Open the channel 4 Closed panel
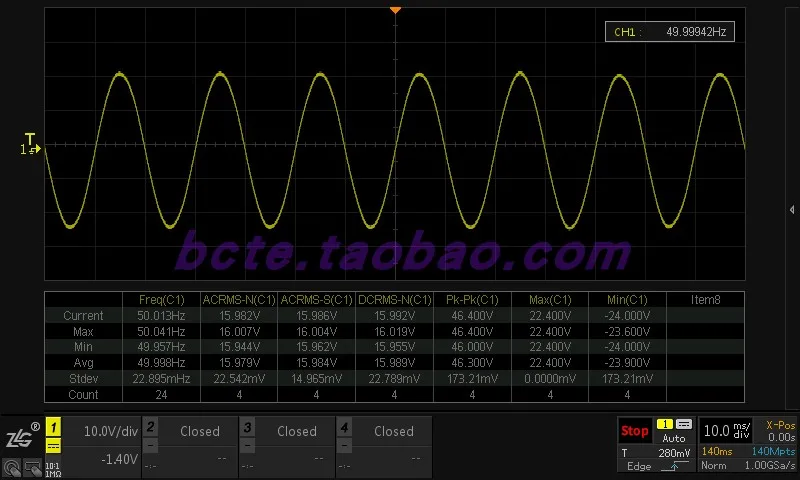This screenshot has height=480, width=800. click(393, 431)
